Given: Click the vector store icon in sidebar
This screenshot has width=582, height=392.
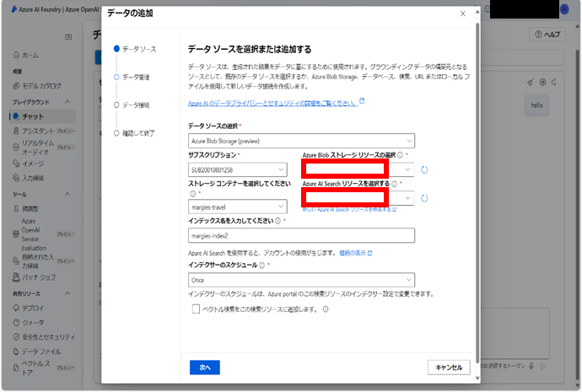Looking at the screenshot, I should coord(16,368).
